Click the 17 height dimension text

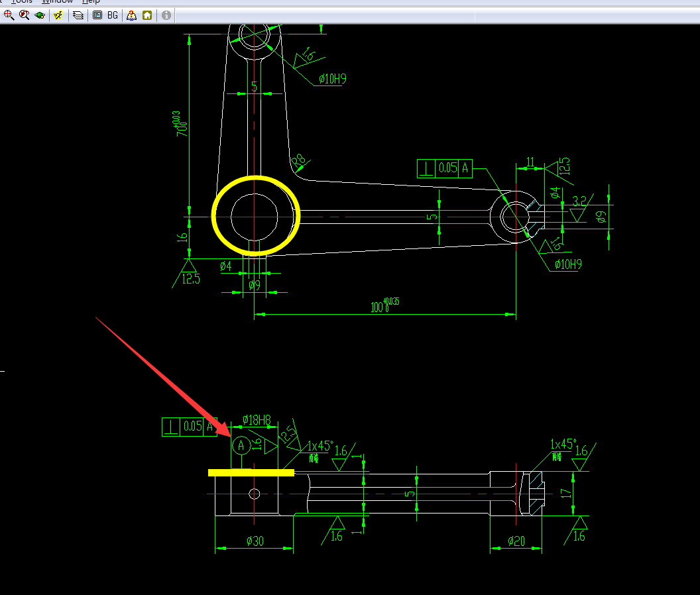point(566,493)
